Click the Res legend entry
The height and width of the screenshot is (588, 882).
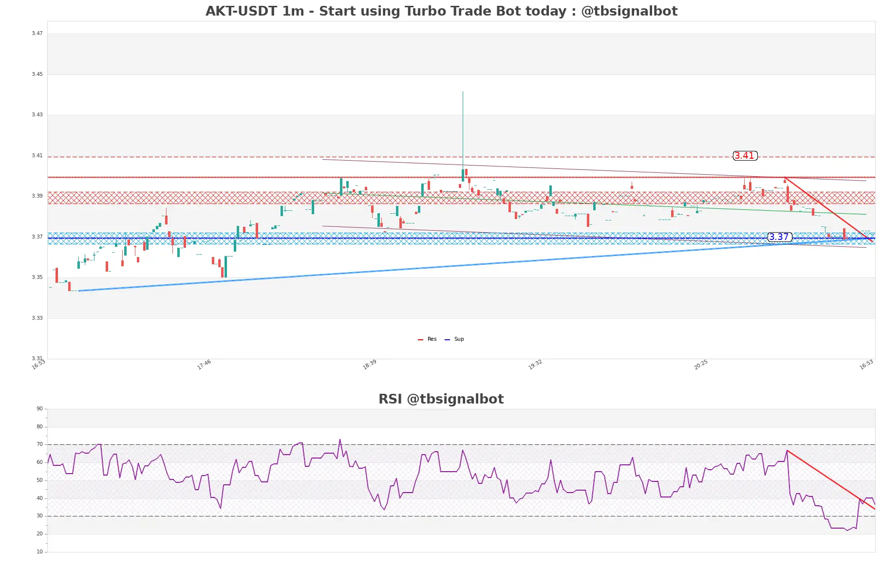[428, 339]
